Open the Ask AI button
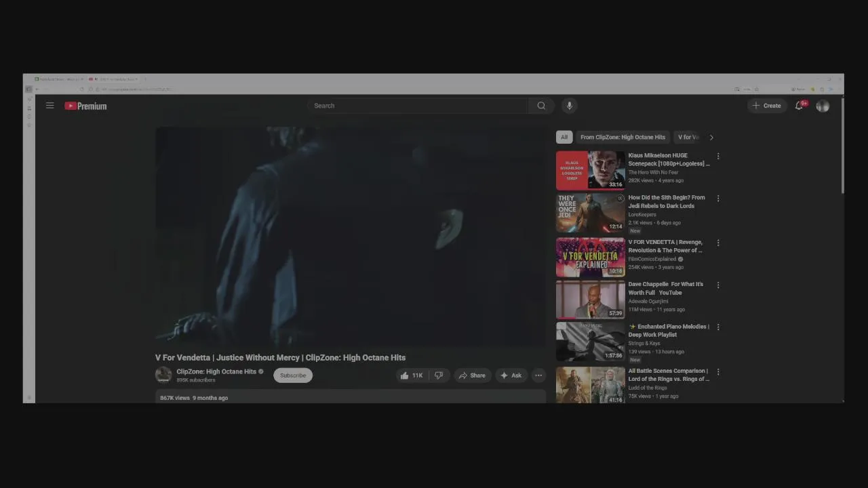Viewport: 868px width, 488px height. [511, 375]
